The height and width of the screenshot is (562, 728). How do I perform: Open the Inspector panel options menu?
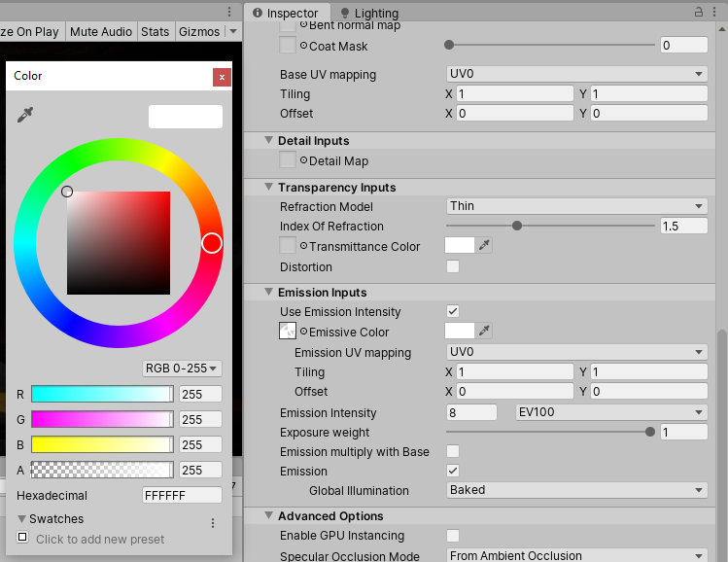[x=715, y=13]
